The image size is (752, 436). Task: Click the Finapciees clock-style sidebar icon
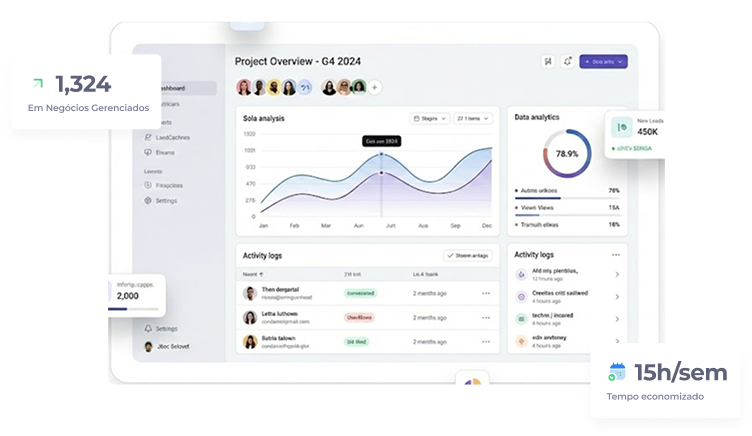pyautogui.click(x=148, y=185)
